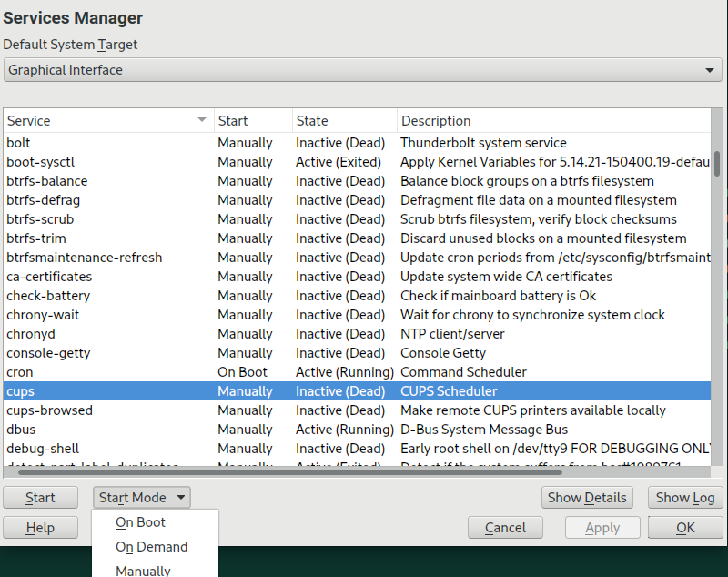Click the Show Log button
The image size is (728, 577).
coord(685,498)
